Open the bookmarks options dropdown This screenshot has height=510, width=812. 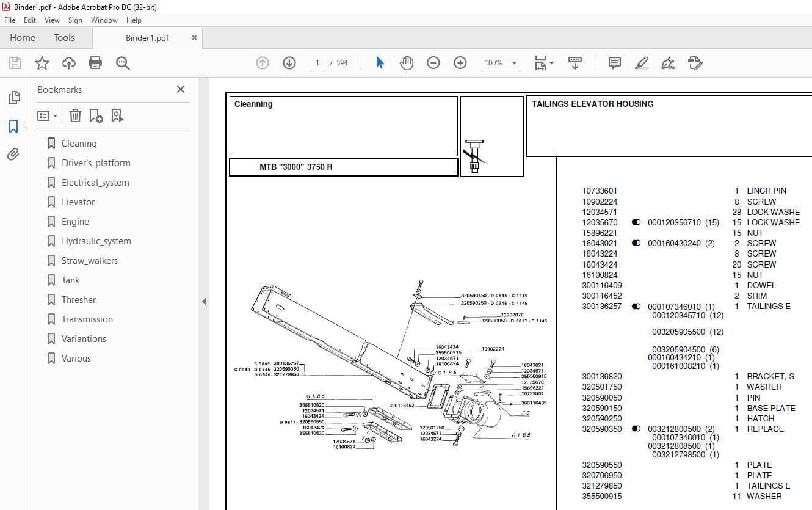pyautogui.click(x=47, y=115)
